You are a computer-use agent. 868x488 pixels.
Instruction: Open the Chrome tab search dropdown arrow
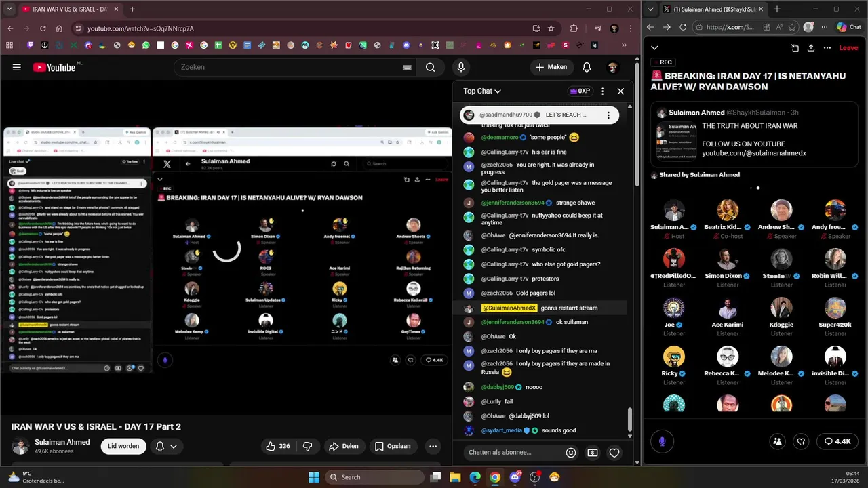(9, 9)
